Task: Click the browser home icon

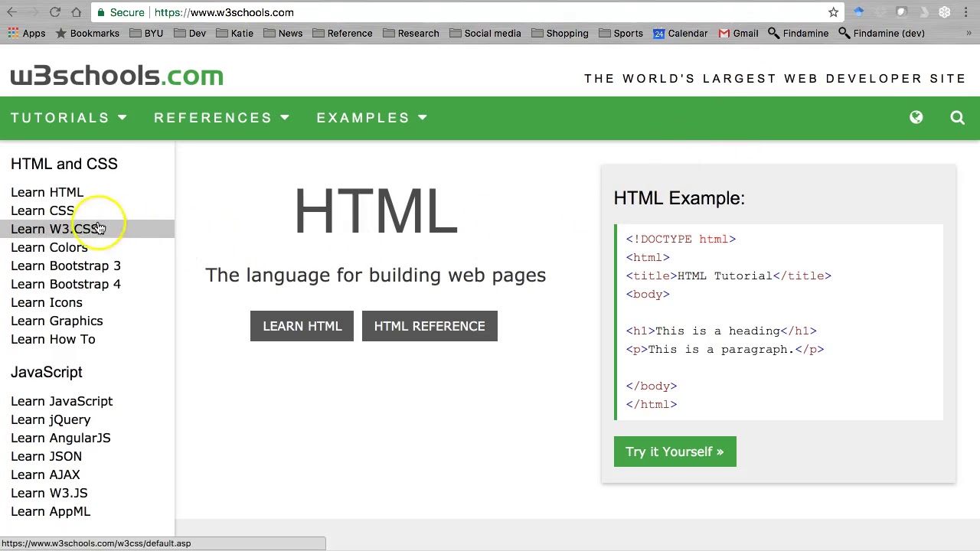Action: (77, 12)
